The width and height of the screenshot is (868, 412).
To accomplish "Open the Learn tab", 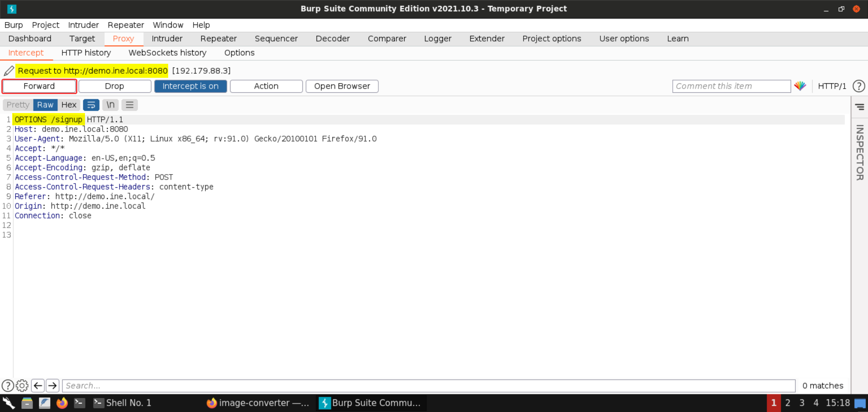I will [x=678, y=39].
